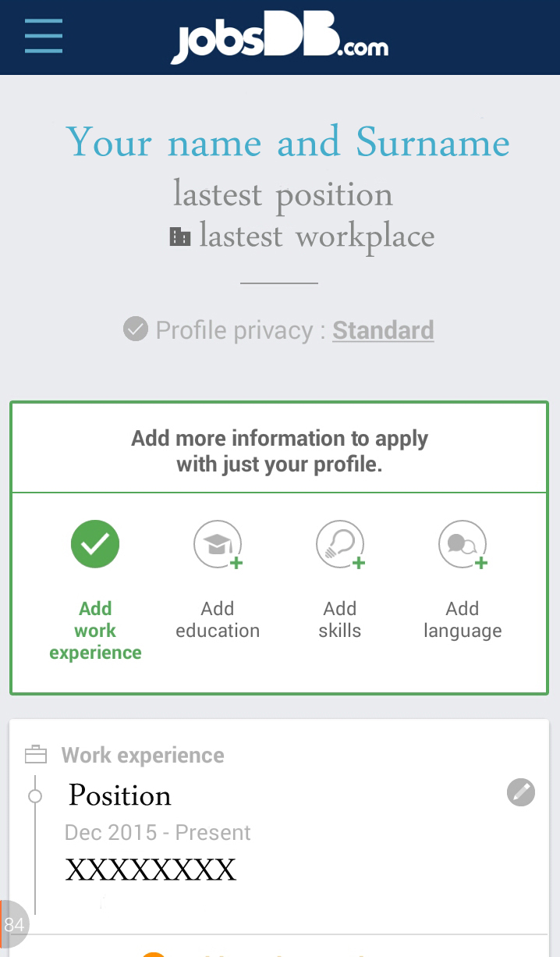The image size is (560, 957).
Task: Click the Profile privacy checkmark icon
Action: [136, 329]
